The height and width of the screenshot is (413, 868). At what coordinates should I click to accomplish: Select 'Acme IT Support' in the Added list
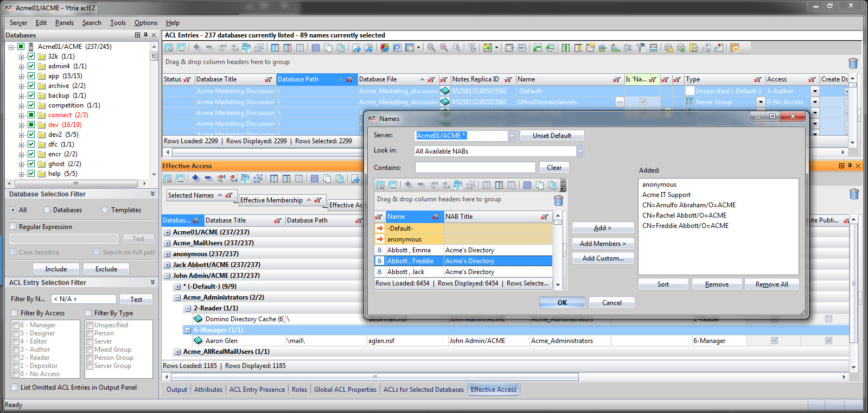click(666, 195)
